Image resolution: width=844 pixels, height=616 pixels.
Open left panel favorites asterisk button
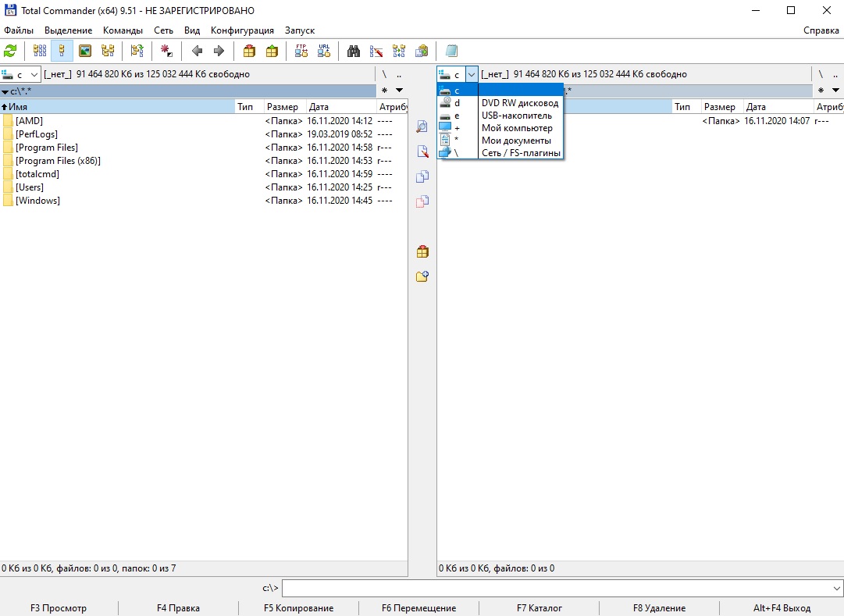(384, 91)
